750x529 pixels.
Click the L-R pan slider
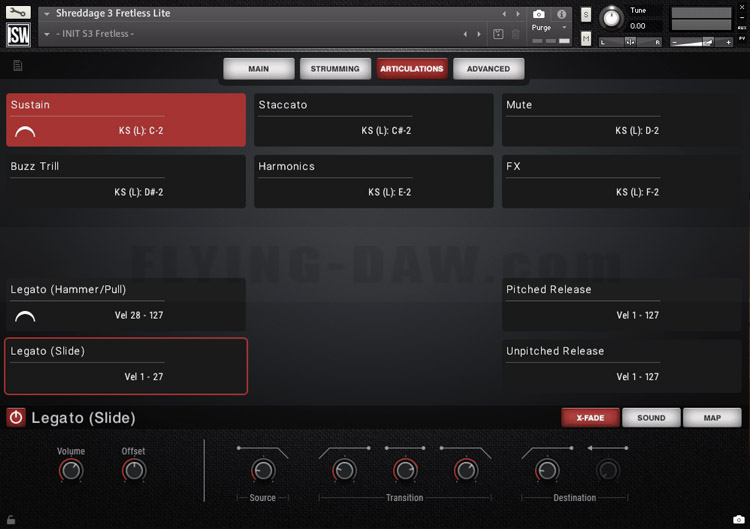[630, 42]
